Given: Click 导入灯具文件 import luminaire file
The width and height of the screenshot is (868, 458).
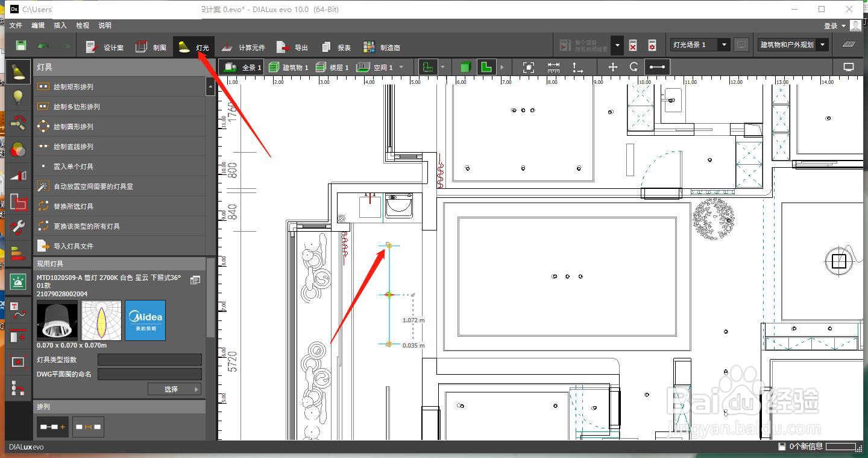Looking at the screenshot, I should [119, 246].
